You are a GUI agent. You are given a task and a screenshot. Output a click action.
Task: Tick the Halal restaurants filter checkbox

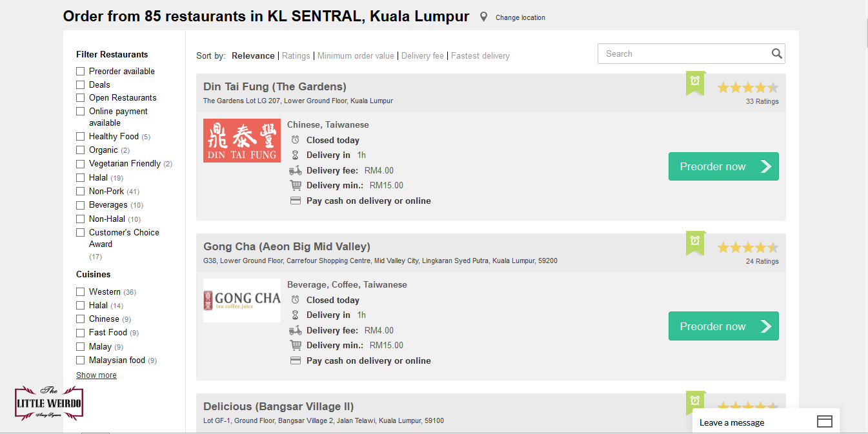(x=81, y=177)
